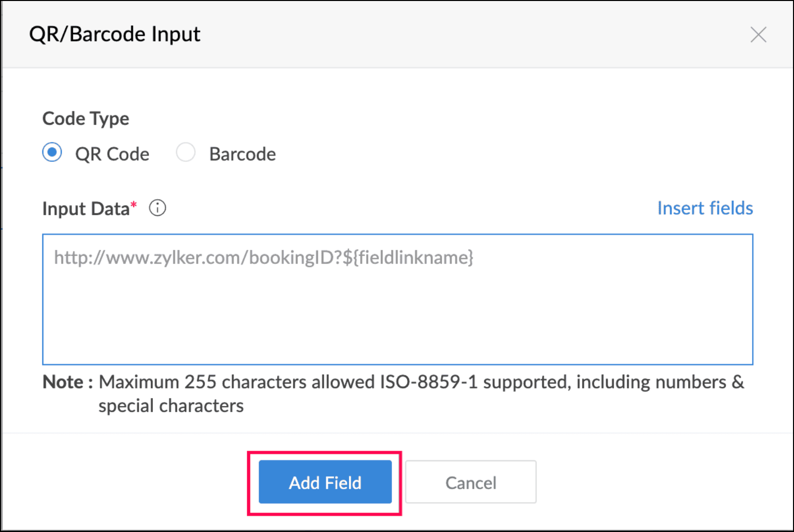Click the red required asterisk marker
794x532 pixels.
point(133,204)
